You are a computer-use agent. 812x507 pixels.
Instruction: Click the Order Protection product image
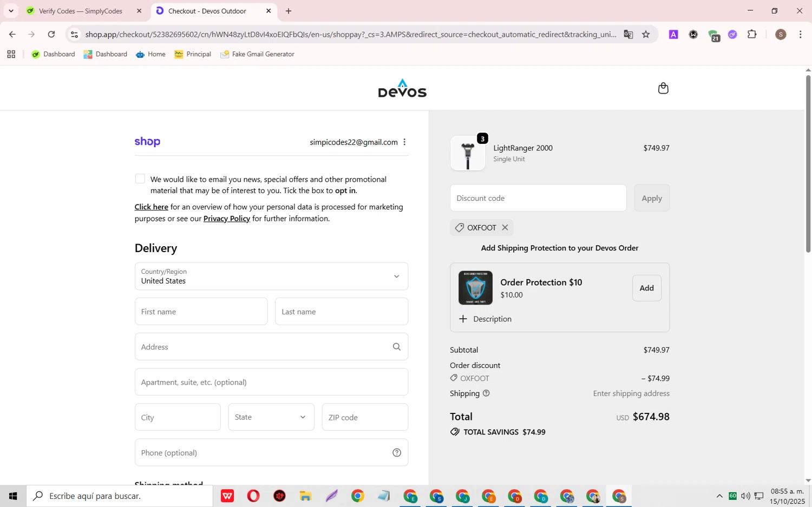click(475, 288)
